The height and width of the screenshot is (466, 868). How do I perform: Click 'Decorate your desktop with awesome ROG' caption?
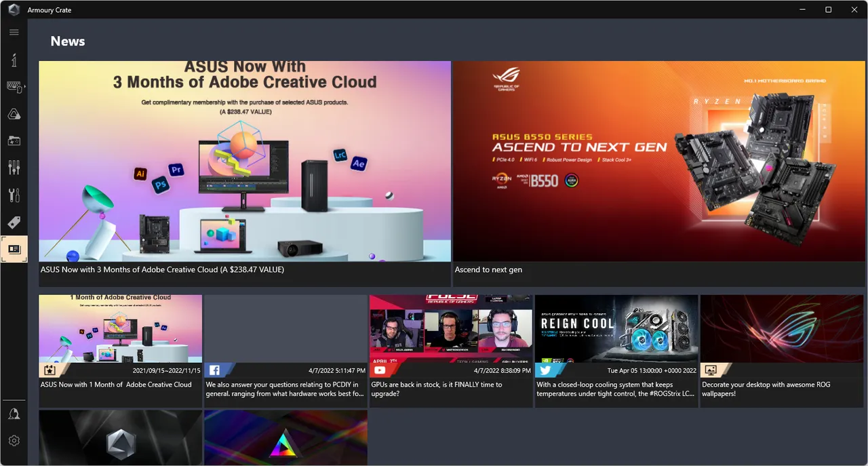766,389
